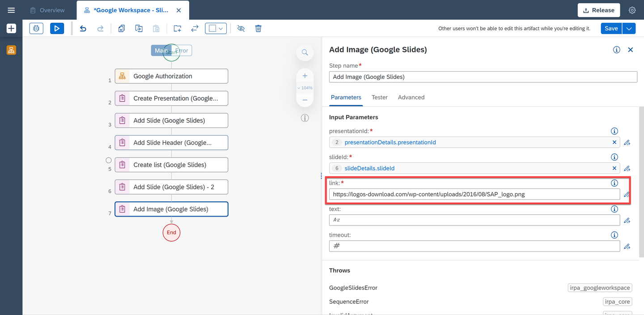Image resolution: width=644 pixels, height=315 pixels.
Task: Select the orange automation icon in sidebar
Action: (11, 50)
